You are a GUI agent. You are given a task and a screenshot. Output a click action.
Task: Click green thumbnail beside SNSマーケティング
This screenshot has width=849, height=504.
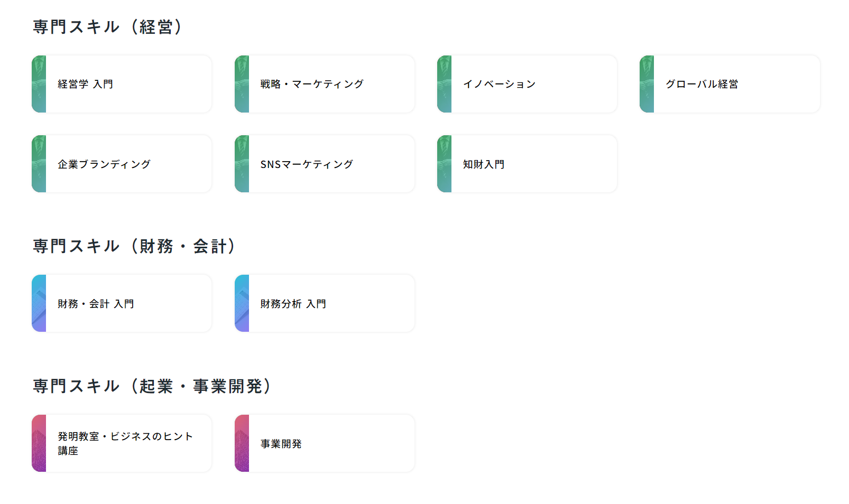[x=242, y=164]
